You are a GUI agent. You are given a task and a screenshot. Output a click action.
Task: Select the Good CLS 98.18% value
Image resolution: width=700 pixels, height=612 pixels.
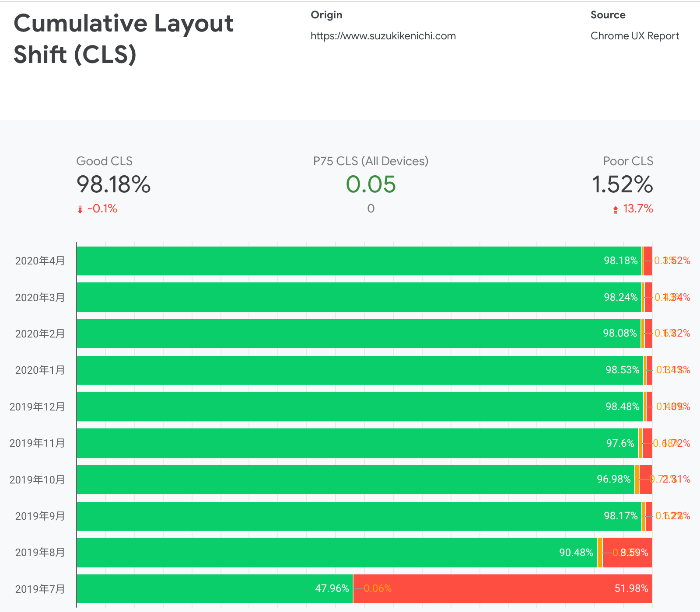[113, 184]
